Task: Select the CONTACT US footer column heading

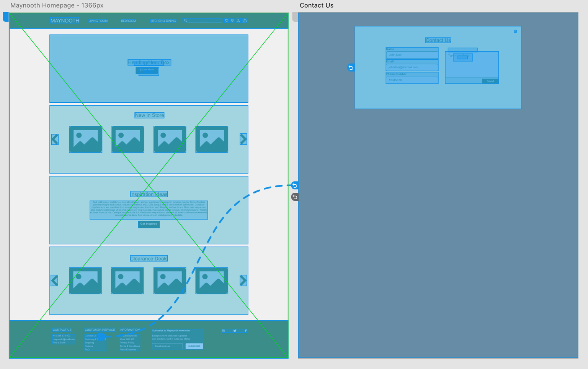Action: 62,330
